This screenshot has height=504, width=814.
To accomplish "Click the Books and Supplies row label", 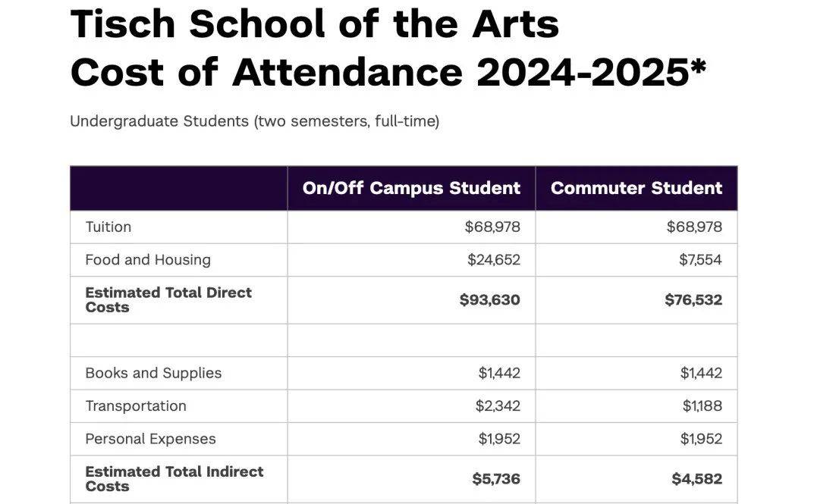I will pyautogui.click(x=153, y=373).
